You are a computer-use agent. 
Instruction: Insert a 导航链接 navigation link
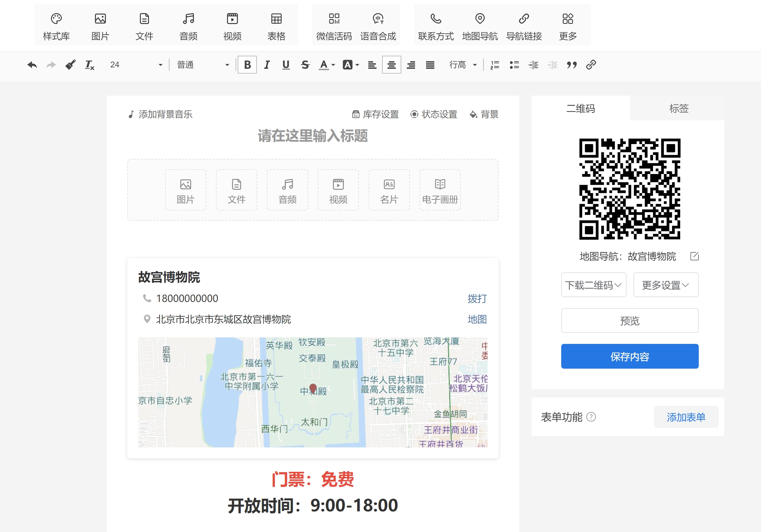(524, 26)
